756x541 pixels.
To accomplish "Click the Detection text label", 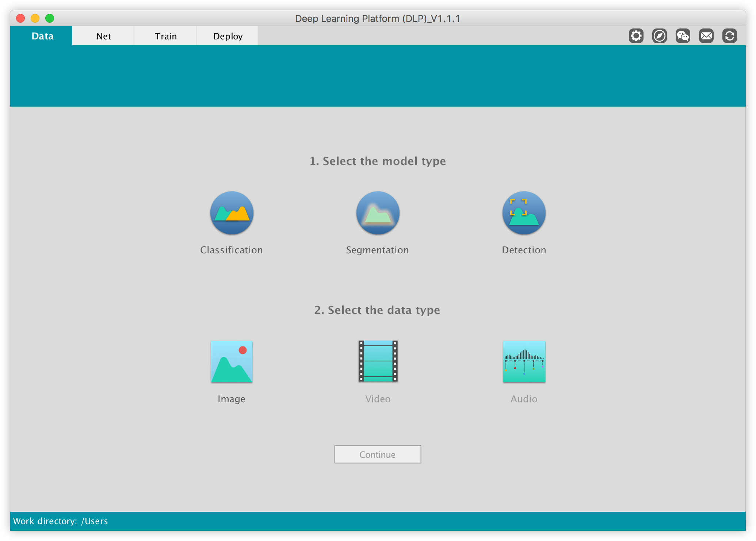I will pyautogui.click(x=524, y=250).
